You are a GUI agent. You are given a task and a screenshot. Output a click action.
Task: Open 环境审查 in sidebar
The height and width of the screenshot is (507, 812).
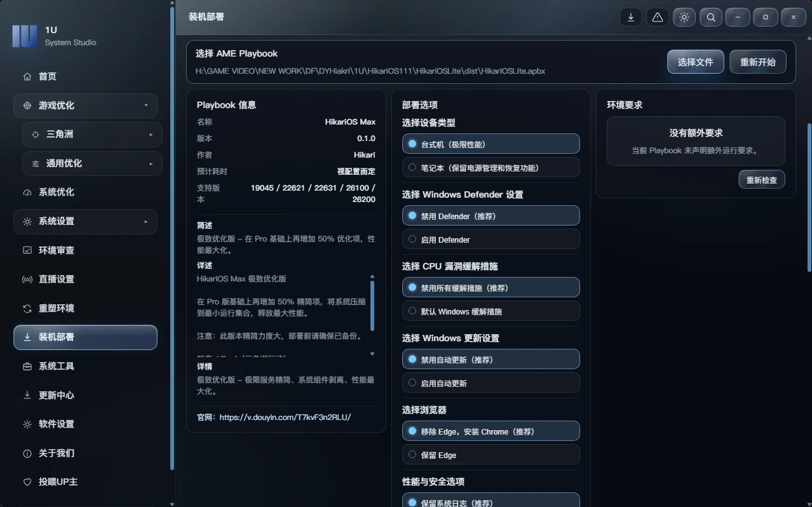pos(85,250)
